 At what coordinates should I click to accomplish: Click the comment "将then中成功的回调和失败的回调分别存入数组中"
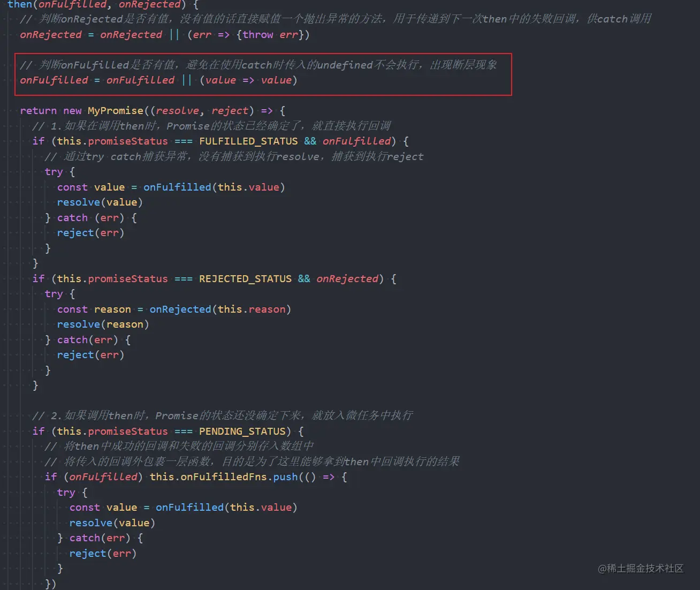click(179, 446)
